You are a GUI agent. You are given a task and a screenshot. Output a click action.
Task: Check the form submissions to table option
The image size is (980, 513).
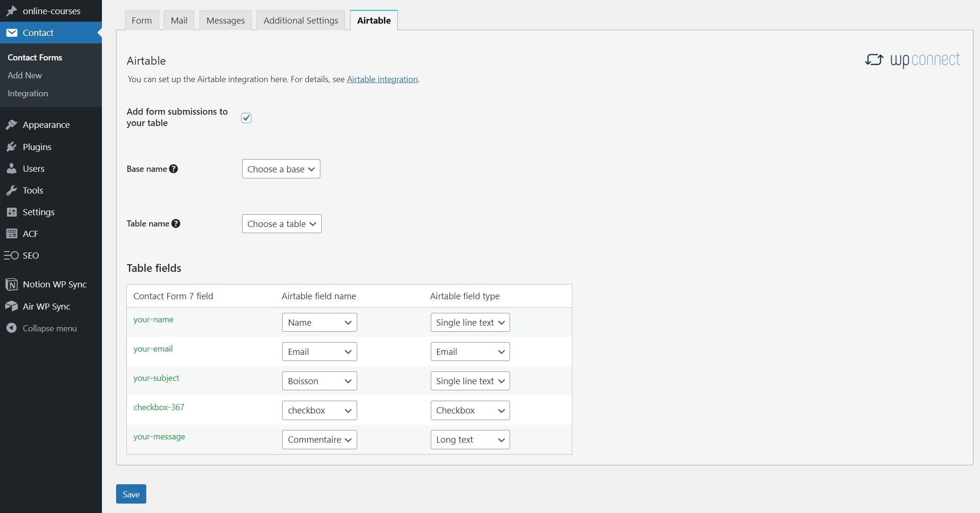click(x=246, y=118)
